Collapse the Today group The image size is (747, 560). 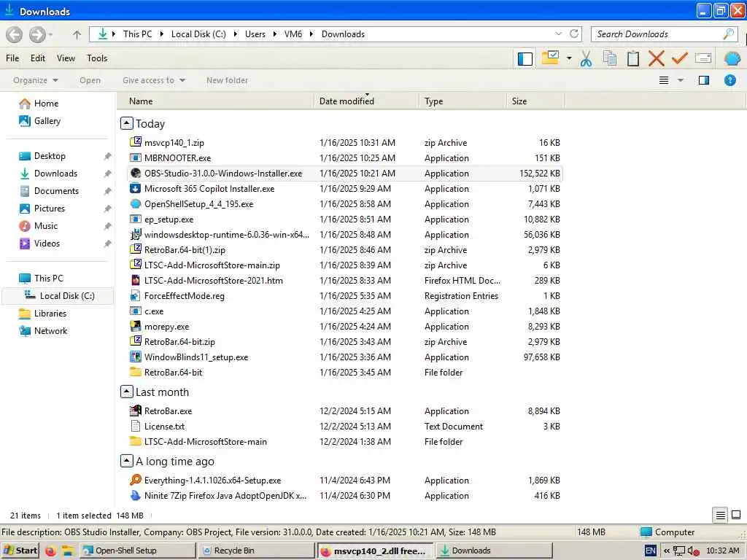tap(126, 124)
